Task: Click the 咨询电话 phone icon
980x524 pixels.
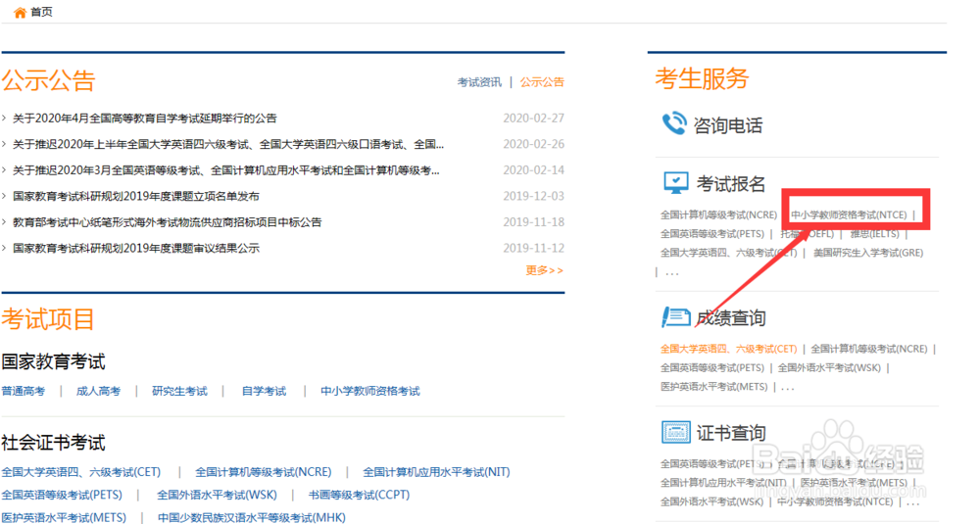Action: click(x=674, y=123)
